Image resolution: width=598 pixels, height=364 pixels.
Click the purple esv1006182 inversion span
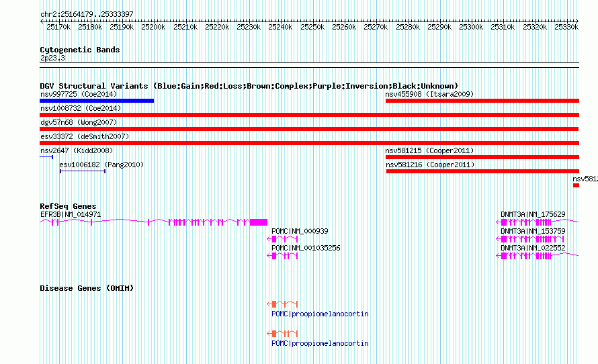point(83,171)
